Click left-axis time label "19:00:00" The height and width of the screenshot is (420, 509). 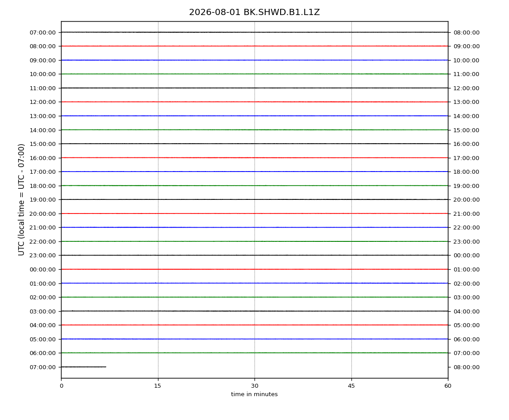[x=42, y=200]
